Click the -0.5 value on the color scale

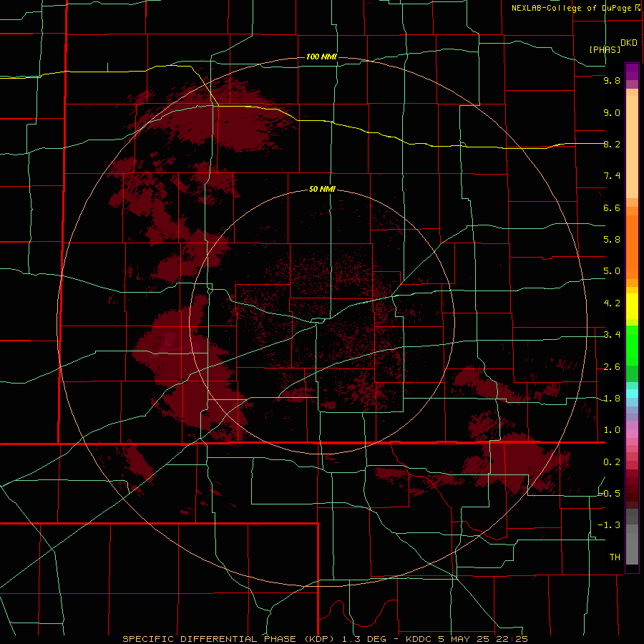coord(609,494)
